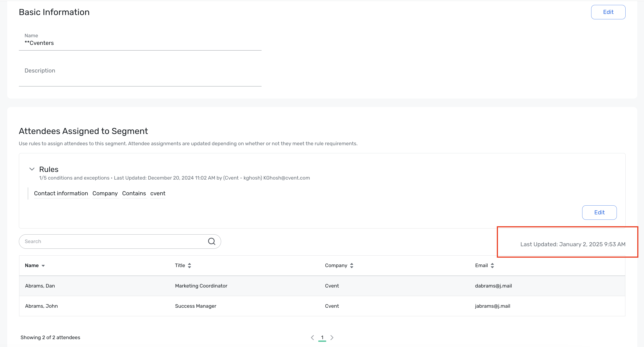Screen dimensions: 644x347
Task: Click the Name field value **Cventers
Action: 39,43
